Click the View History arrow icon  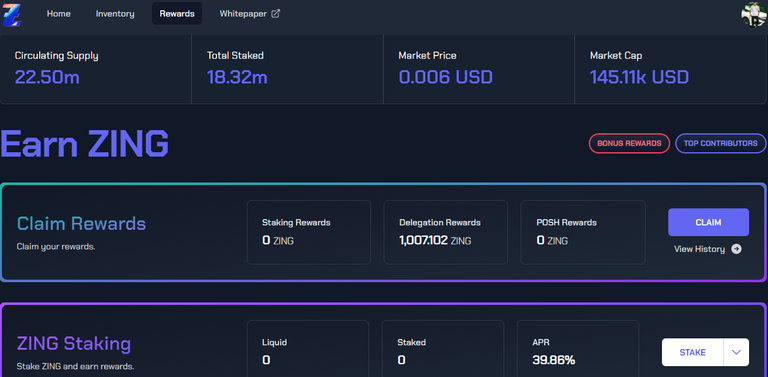coord(736,249)
